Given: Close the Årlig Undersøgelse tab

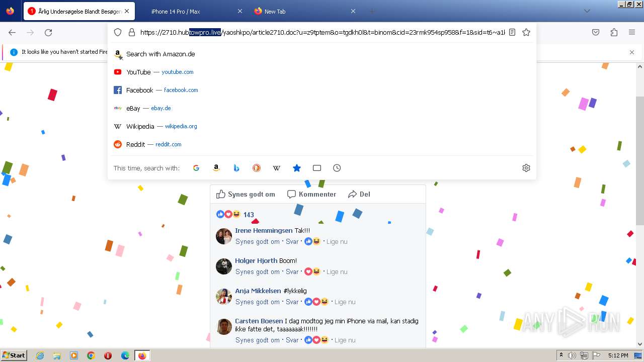Looking at the screenshot, I should tap(126, 11).
